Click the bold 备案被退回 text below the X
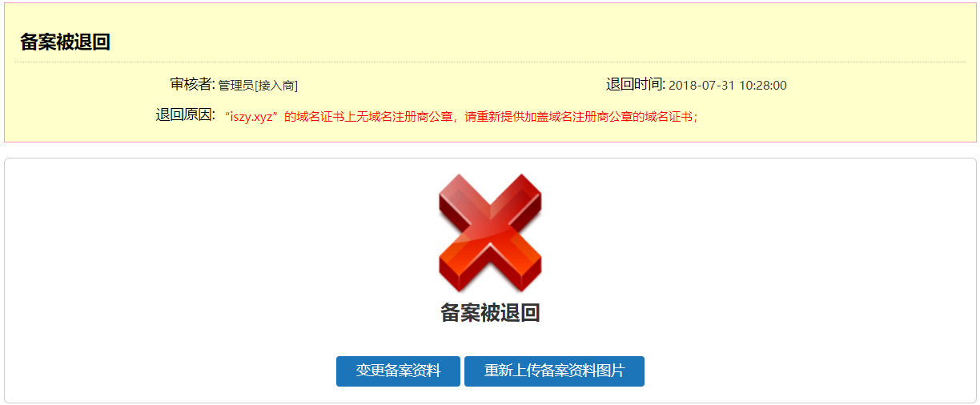 coord(490,313)
